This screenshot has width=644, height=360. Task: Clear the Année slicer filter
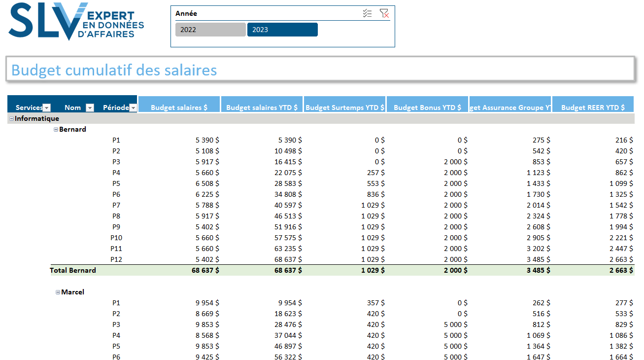point(384,13)
